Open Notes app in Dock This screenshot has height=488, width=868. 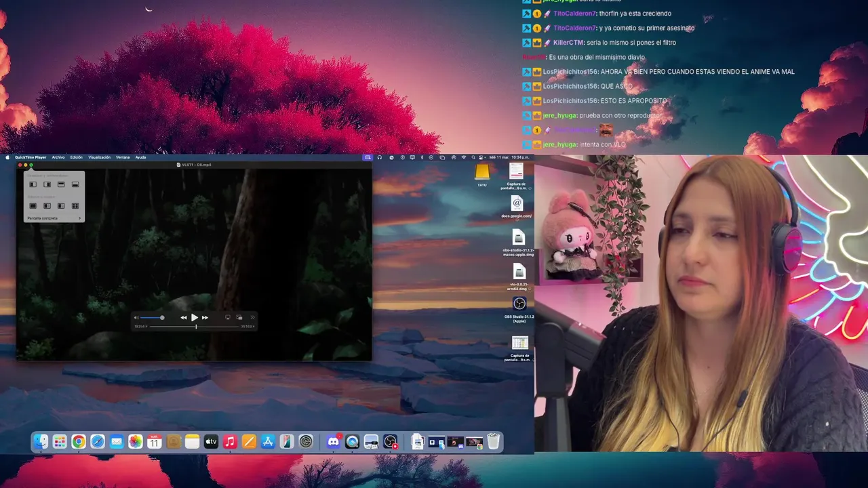click(x=193, y=442)
